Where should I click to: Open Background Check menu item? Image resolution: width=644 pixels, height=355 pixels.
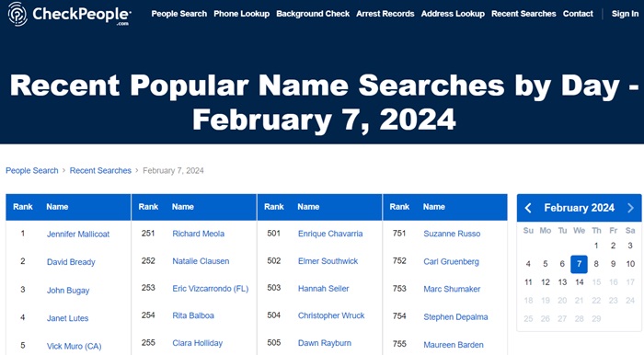[313, 14]
